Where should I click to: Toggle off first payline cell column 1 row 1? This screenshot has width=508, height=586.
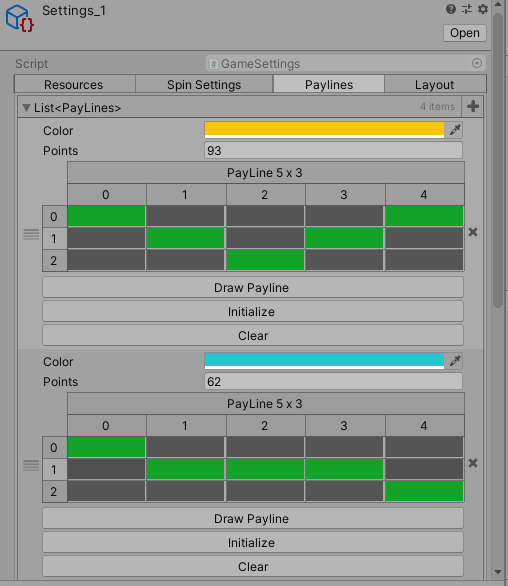[x=185, y=238]
